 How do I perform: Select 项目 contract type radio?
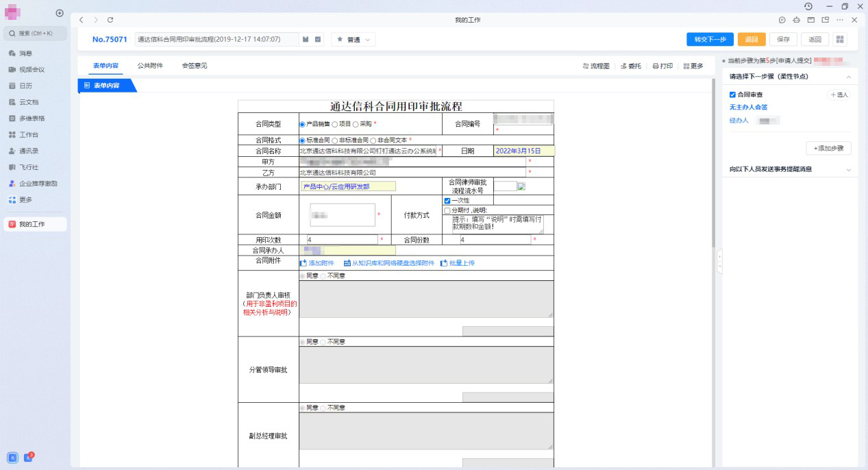point(335,124)
